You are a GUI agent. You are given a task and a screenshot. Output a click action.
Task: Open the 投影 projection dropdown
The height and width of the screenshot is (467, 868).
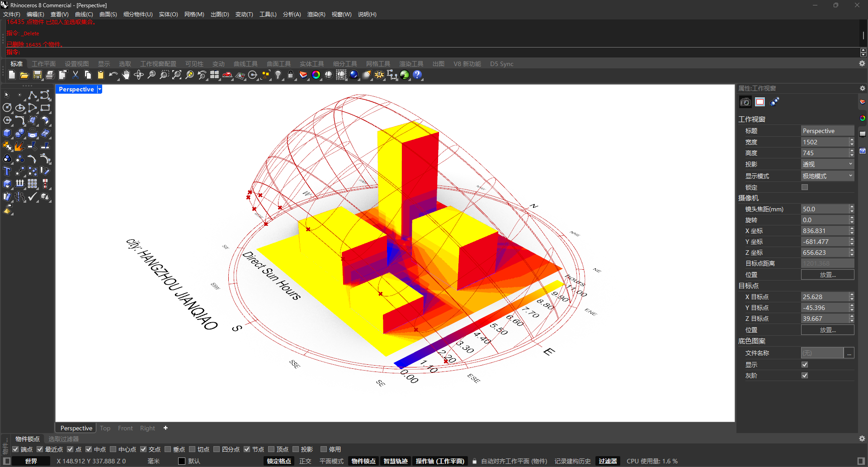point(827,164)
